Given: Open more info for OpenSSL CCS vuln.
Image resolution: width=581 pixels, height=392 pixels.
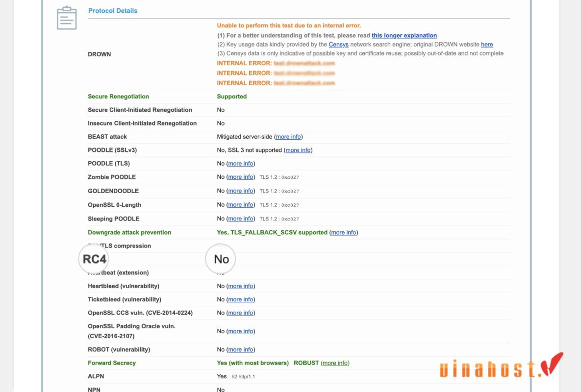Looking at the screenshot, I should 241,313.
